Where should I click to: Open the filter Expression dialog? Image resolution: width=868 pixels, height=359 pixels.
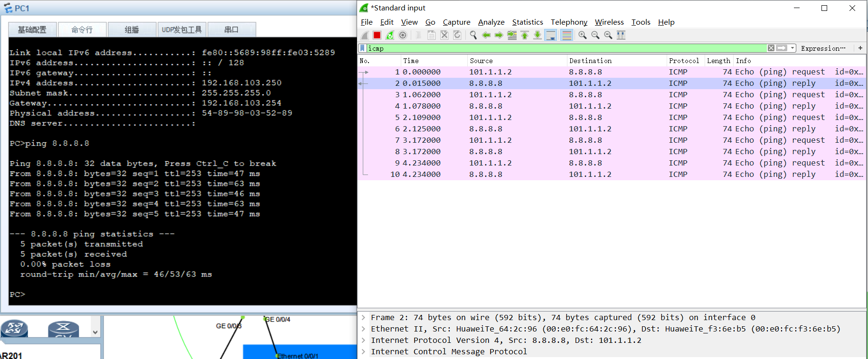click(x=823, y=48)
